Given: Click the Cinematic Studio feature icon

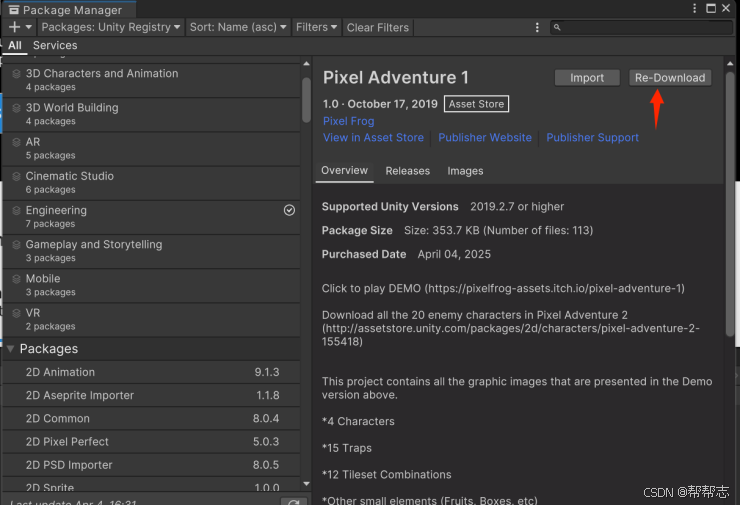Looking at the screenshot, I should coord(16,176).
